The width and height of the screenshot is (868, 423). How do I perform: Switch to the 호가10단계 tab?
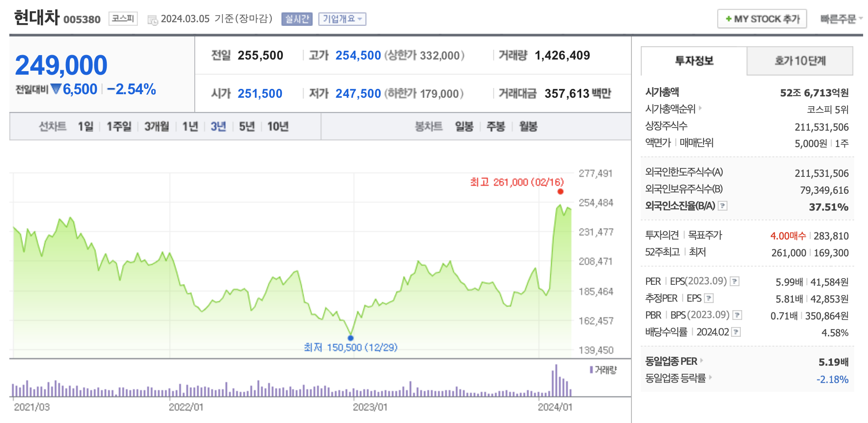800,61
